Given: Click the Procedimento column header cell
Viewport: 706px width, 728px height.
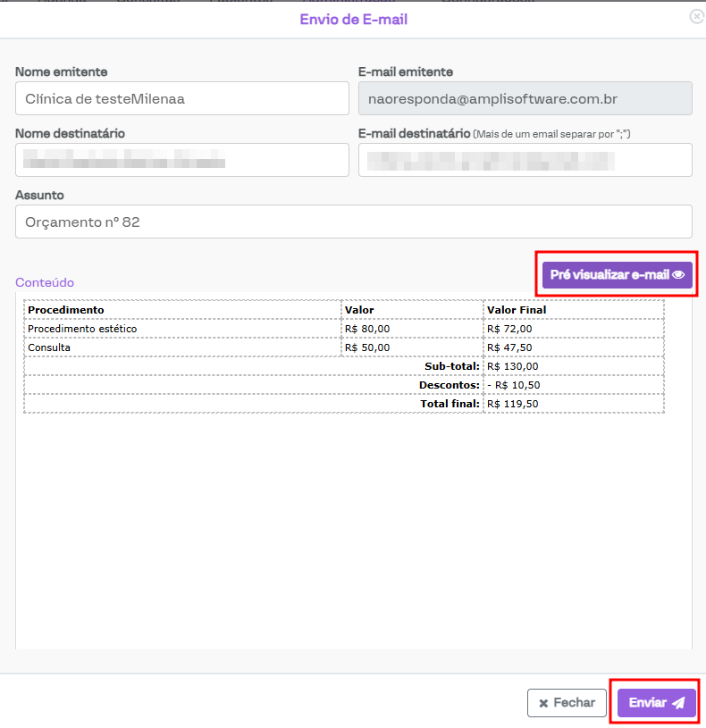Looking at the screenshot, I should click(182, 310).
